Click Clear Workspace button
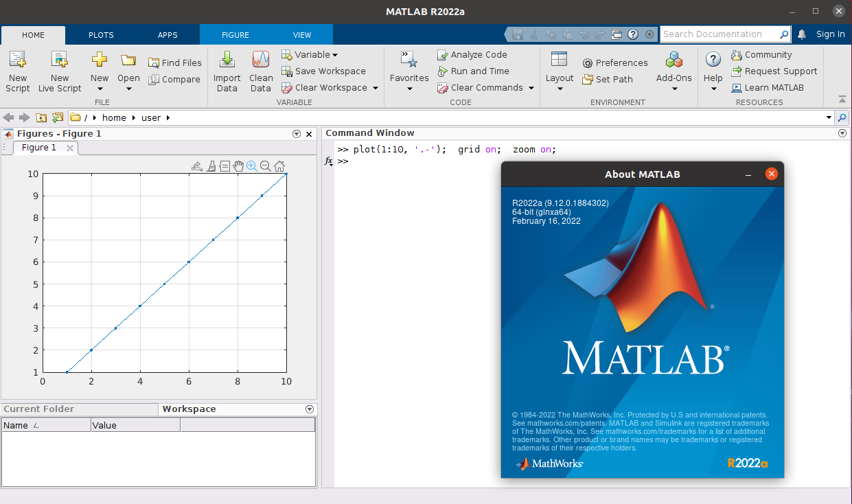 click(x=324, y=88)
